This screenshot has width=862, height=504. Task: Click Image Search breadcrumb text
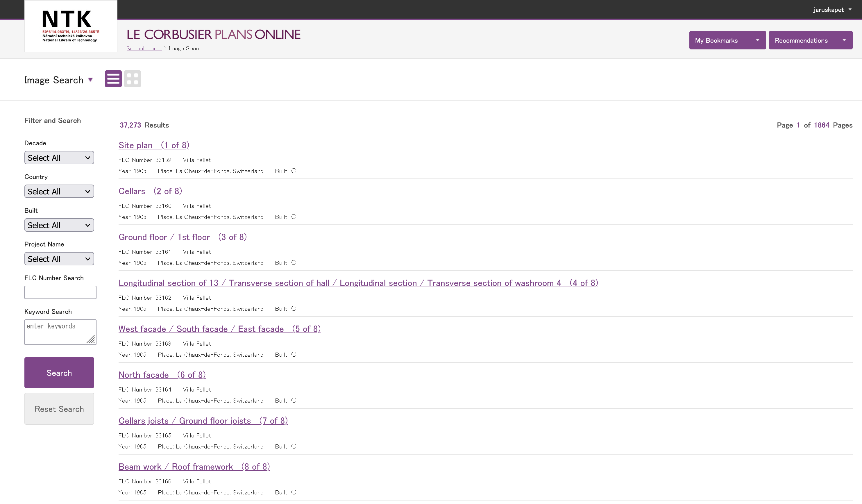tap(187, 49)
